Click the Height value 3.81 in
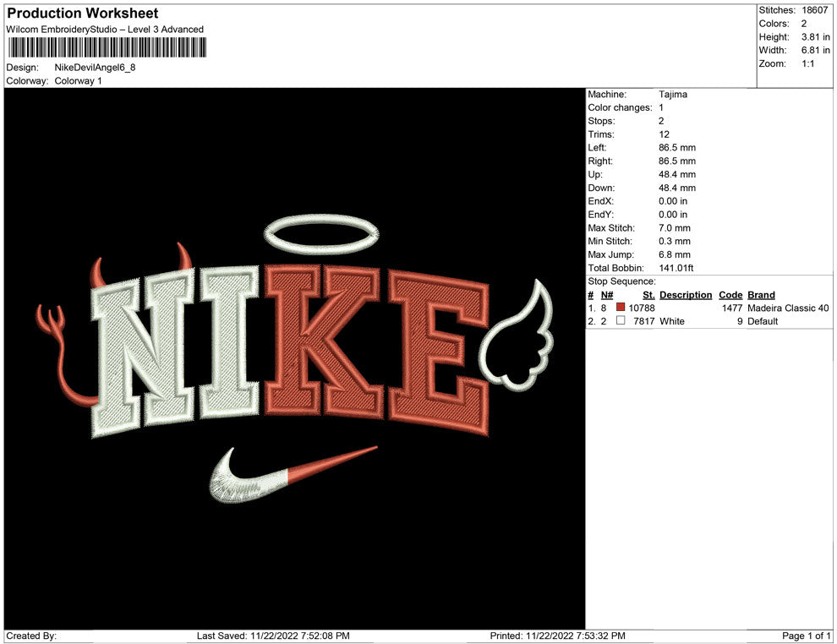Screen dimensions: 837x644 815,37
